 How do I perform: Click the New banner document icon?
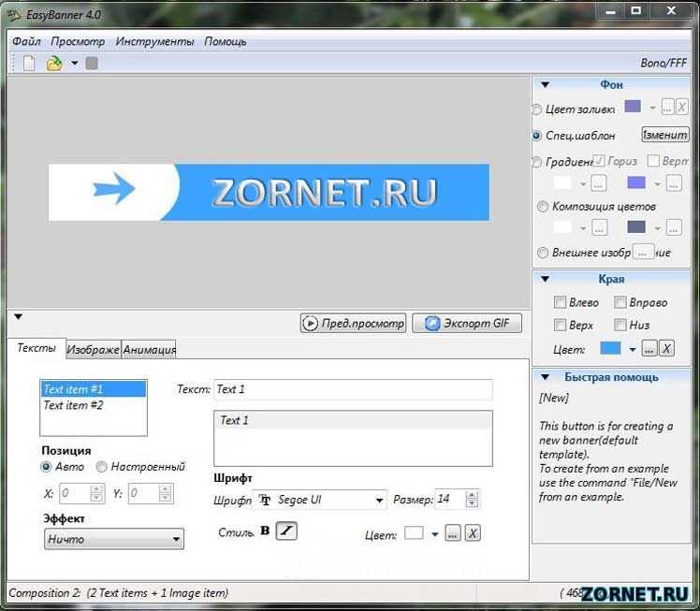(29, 63)
